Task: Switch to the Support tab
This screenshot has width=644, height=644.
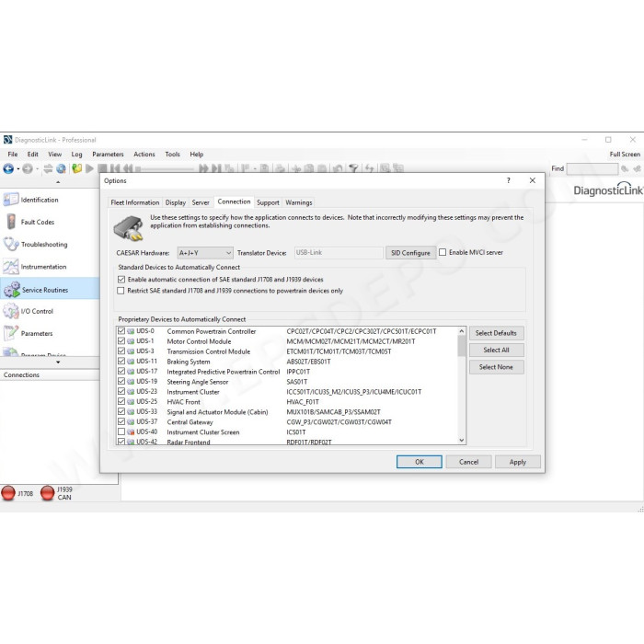Action: pyautogui.click(x=268, y=202)
